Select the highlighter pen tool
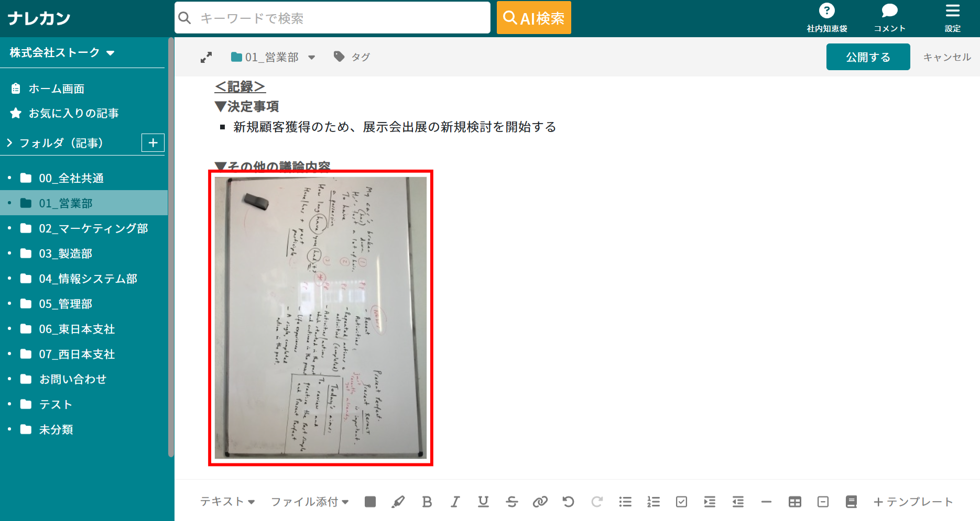Screen dimensions: 980x521 click(x=399, y=502)
